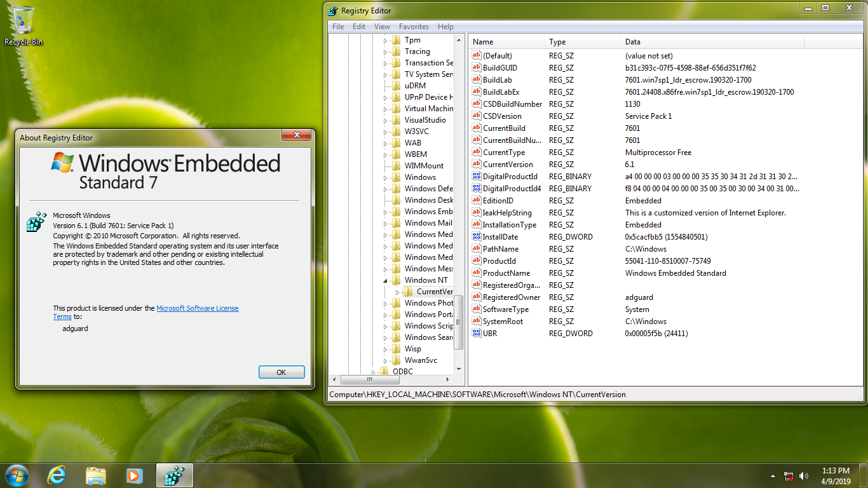
Task: Expand the CurrentVersion subkey arrow
Action: click(x=398, y=292)
